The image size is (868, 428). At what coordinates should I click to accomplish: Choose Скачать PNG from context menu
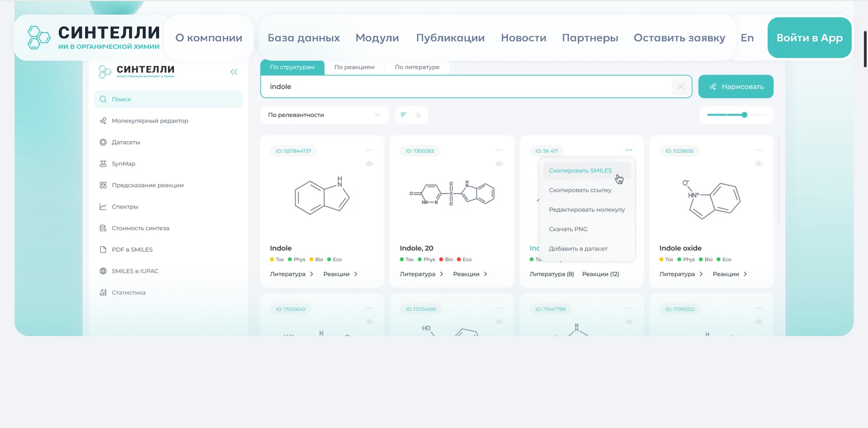tap(568, 229)
